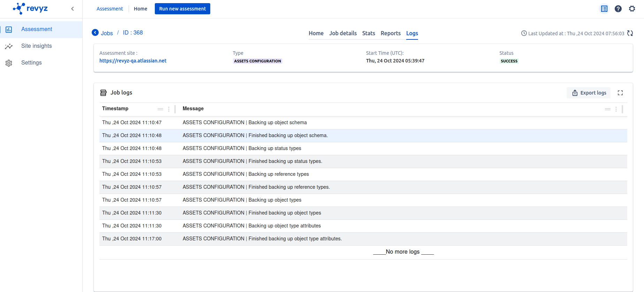Click the 'No more logs' footer text
The height and width of the screenshot is (292, 644).
(x=403, y=252)
